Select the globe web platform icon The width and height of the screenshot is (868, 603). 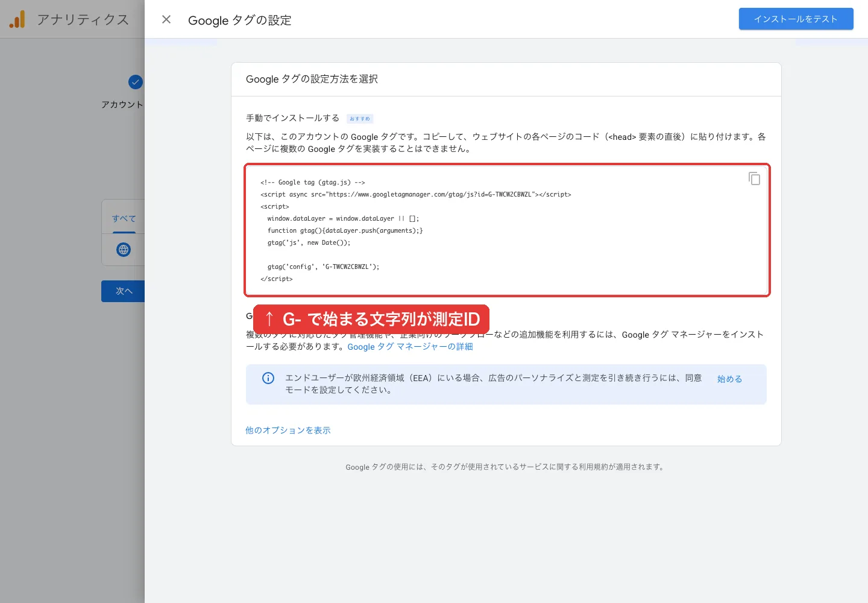[x=124, y=250]
